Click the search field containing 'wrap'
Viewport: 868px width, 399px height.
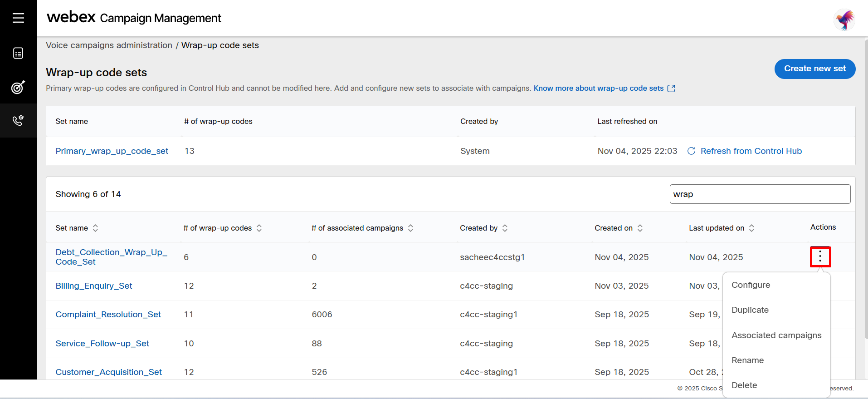pyautogui.click(x=760, y=194)
